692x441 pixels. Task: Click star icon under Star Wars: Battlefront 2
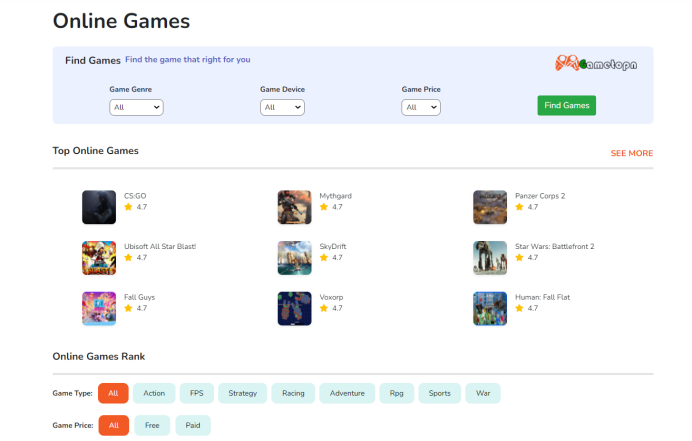pos(519,258)
